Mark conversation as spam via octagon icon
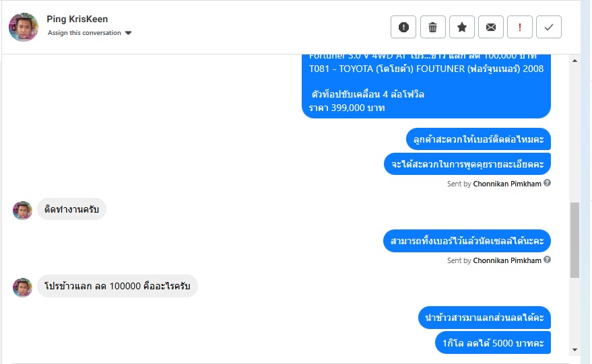 [x=403, y=27]
